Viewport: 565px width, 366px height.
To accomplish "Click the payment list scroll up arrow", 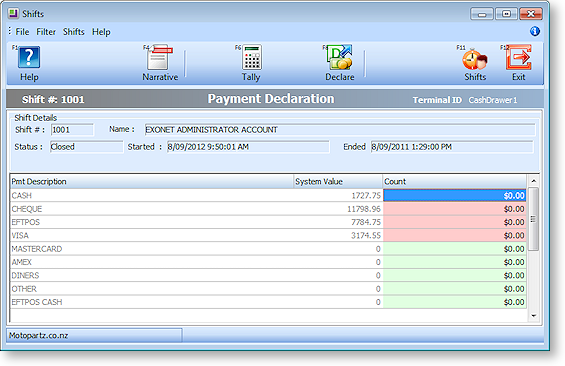I will [x=534, y=181].
